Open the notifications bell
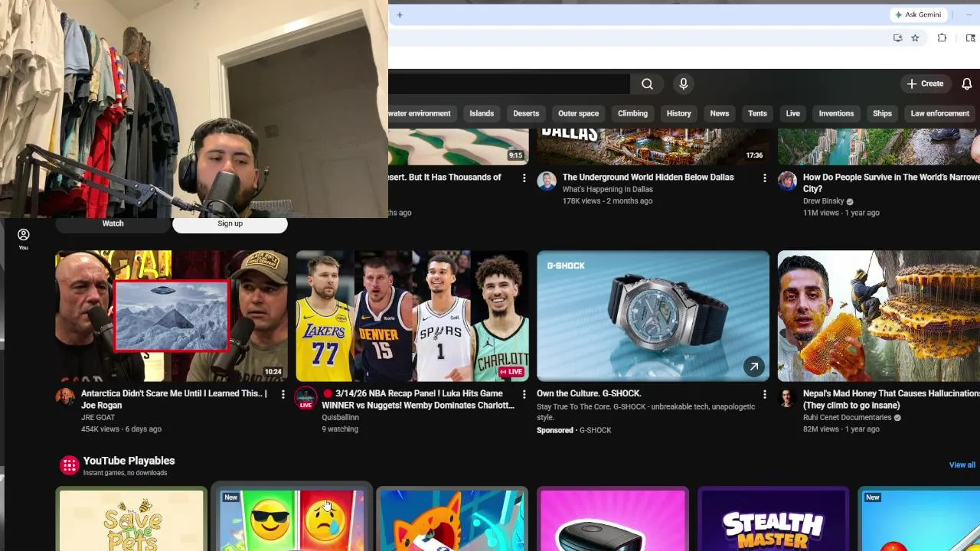This screenshot has height=551, width=980. tap(967, 83)
